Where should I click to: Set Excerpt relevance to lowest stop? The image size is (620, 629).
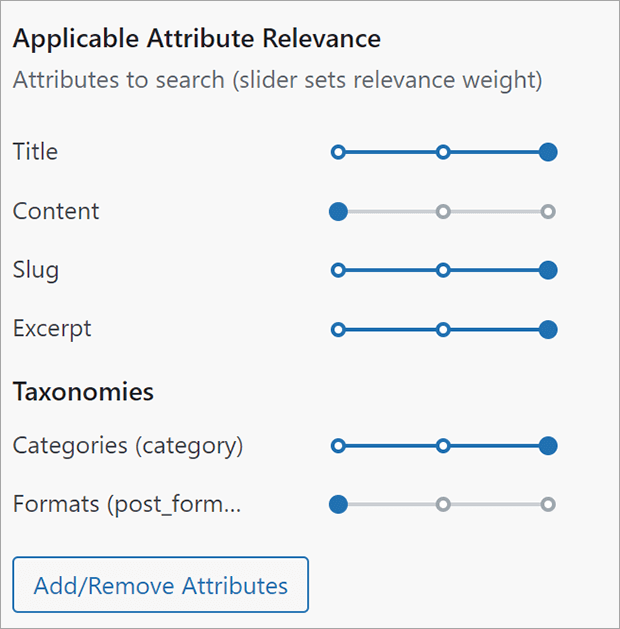338,329
